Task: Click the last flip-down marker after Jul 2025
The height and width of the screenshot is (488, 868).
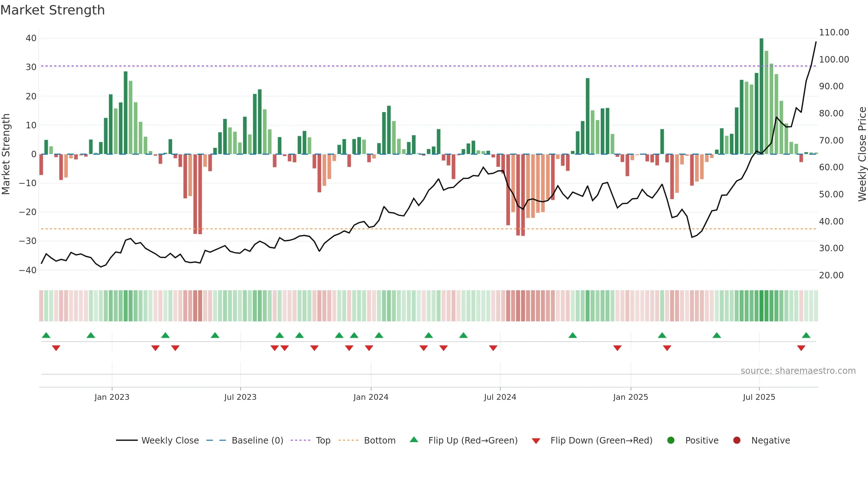Action: pyautogui.click(x=801, y=348)
